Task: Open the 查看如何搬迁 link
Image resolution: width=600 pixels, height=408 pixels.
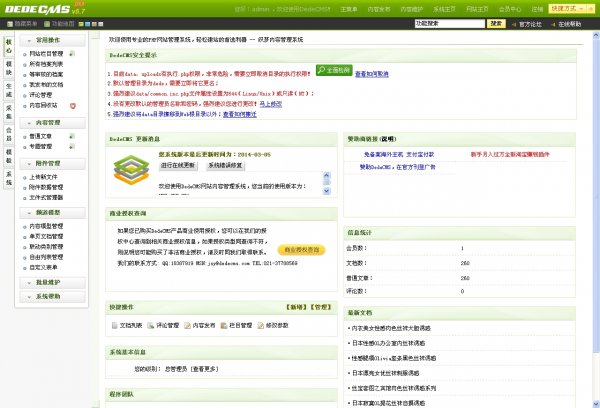Action: pyautogui.click(x=240, y=114)
